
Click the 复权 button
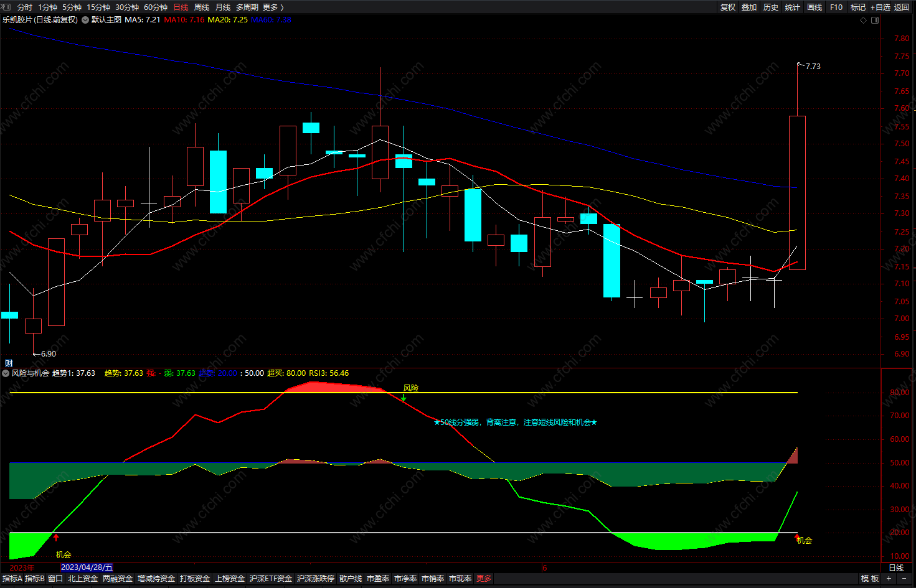click(x=728, y=7)
